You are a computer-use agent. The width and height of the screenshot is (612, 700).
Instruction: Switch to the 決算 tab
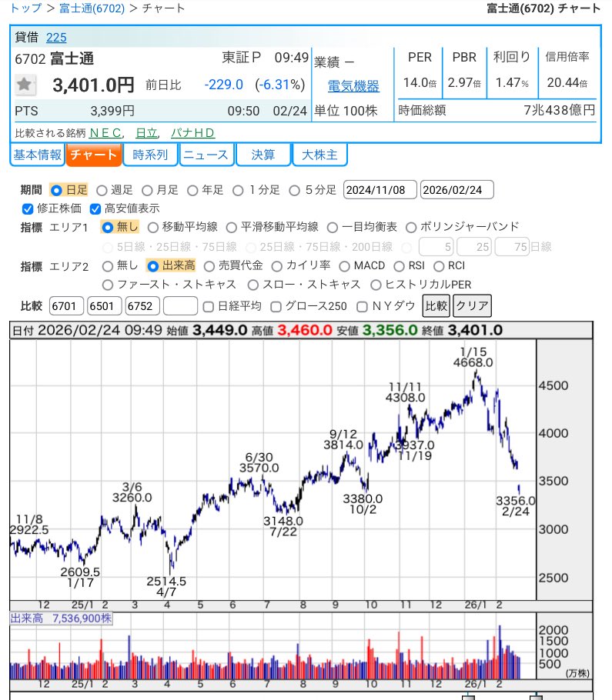point(263,155)
